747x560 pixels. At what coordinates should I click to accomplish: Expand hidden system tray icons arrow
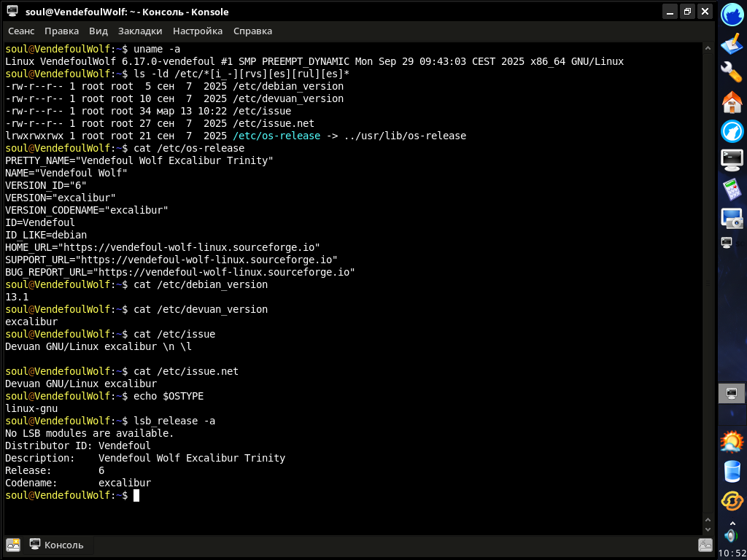[732, 522]
